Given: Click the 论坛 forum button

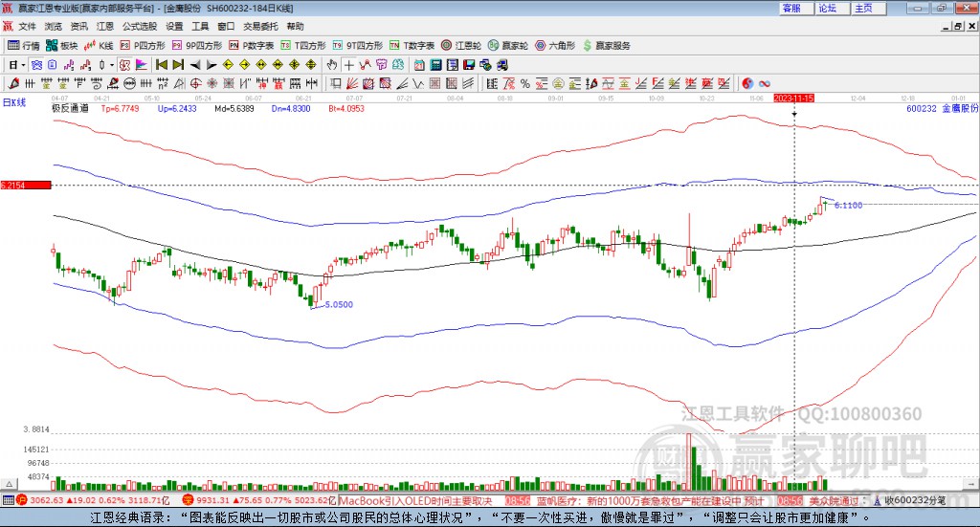Looking at the screenshot, I should 832,8.
